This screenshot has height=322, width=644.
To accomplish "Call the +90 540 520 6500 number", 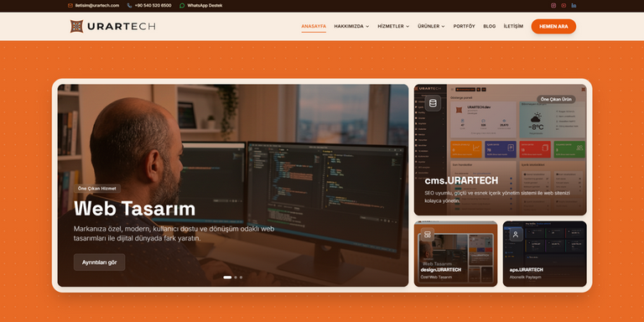I will 153,5.
